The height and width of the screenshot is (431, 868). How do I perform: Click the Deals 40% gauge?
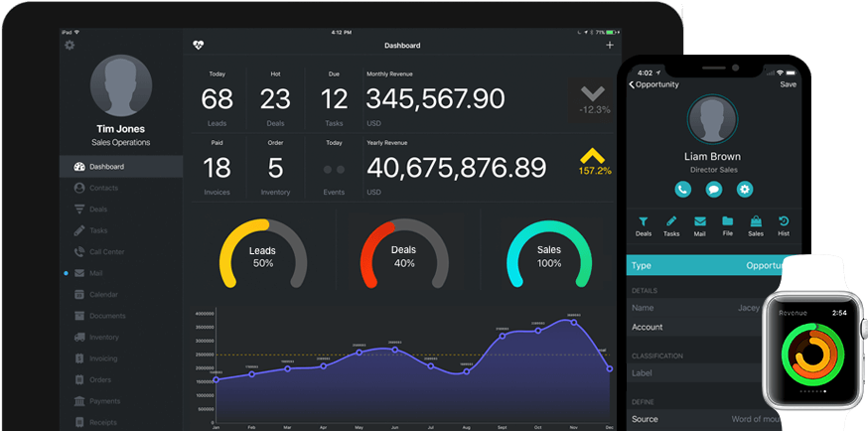click(x=404, y=254)
